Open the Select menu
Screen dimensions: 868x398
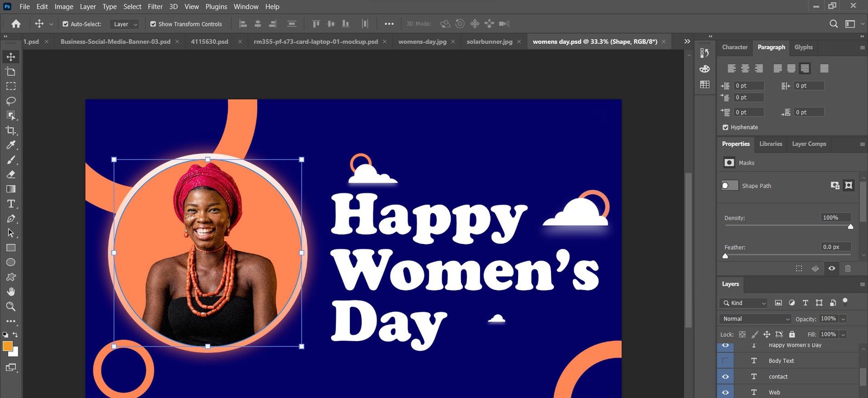point(132,7)
